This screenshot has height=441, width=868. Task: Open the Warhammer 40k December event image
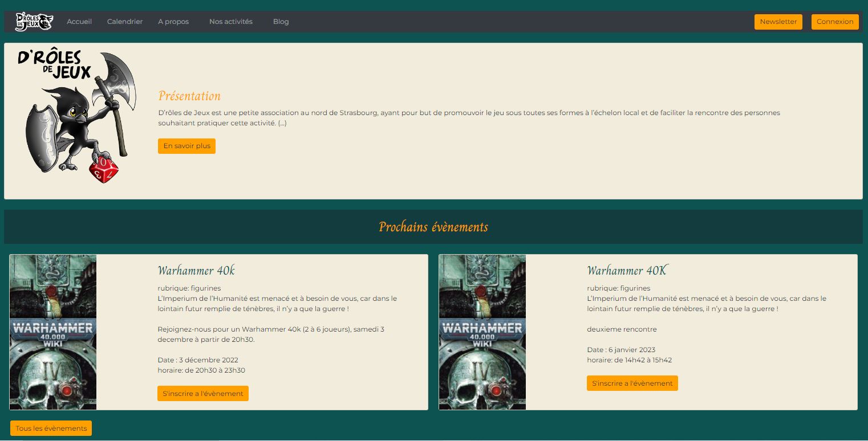53,332
